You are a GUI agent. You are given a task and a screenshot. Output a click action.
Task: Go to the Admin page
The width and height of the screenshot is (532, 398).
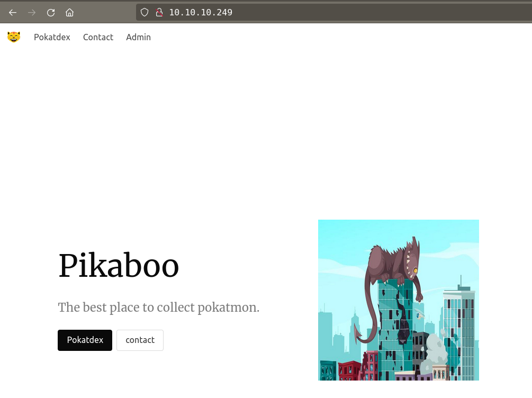[x=138, y=37]
